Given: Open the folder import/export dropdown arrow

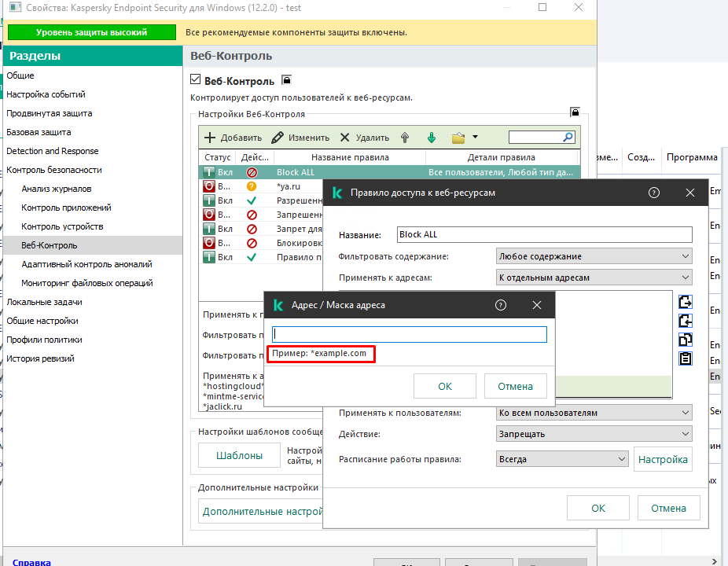Looking at the screenshot, I should coord(476,138).
